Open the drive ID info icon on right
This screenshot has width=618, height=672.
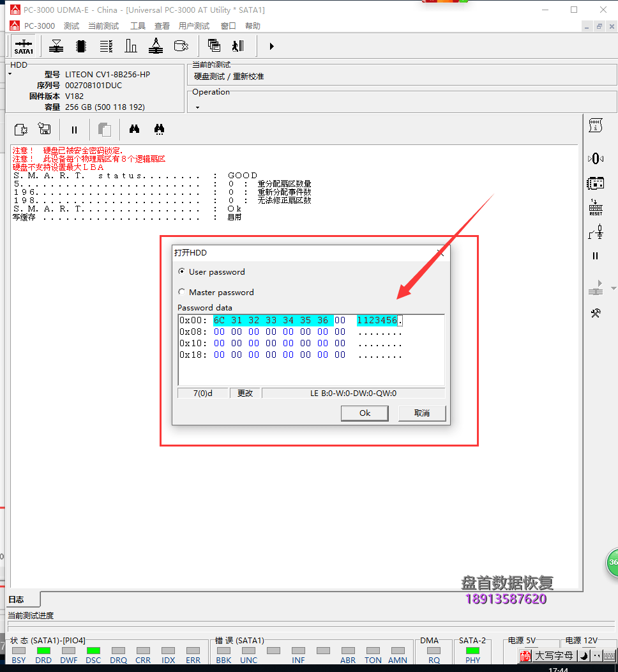pyautogui.click(x=595, y=126)
